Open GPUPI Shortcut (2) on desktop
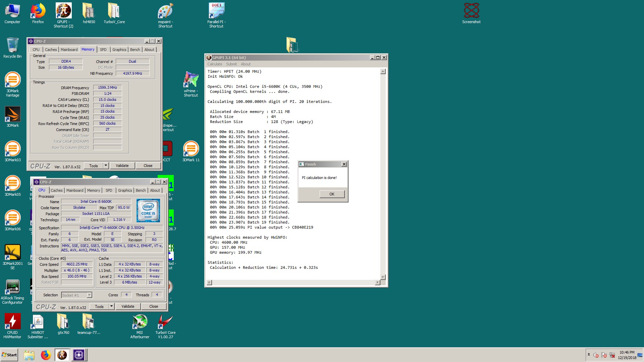 [63, 16]
